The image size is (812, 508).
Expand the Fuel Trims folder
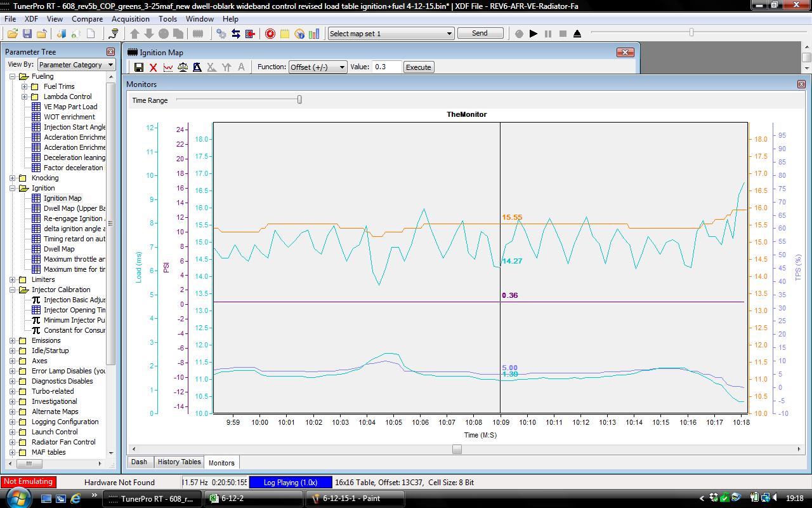(24, 86)
